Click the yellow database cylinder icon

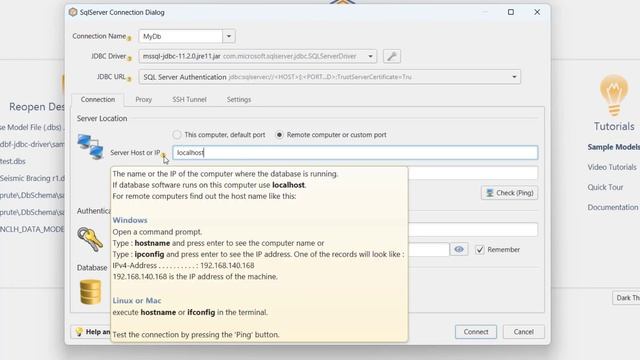pyautogui.click(x=90, y=292)
